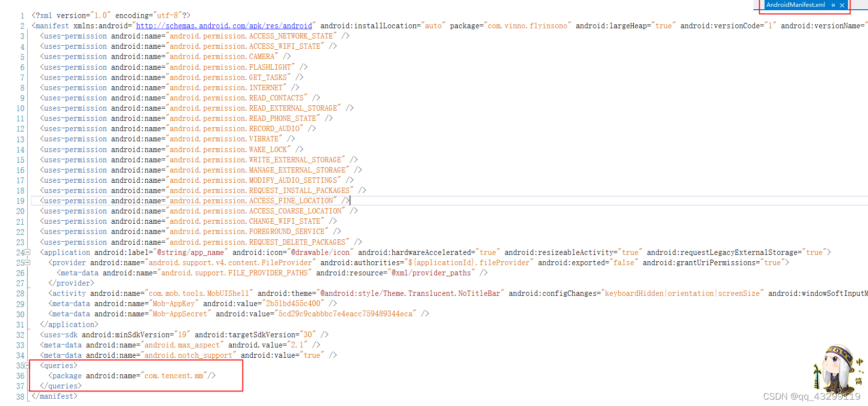Pin the AndroidManifest.xml tab
This screenshot has width=868, height=406.
833,5
